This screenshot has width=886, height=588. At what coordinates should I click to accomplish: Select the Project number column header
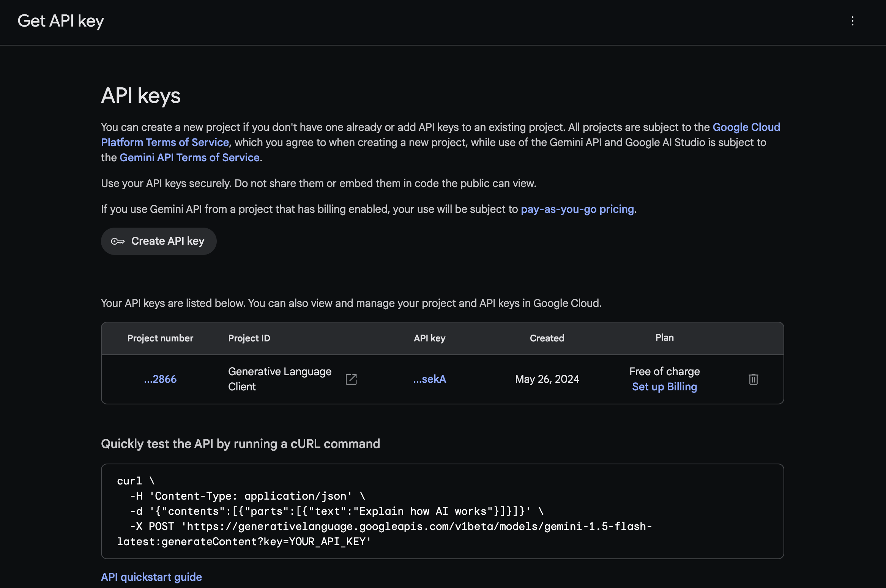click(160, 338)
